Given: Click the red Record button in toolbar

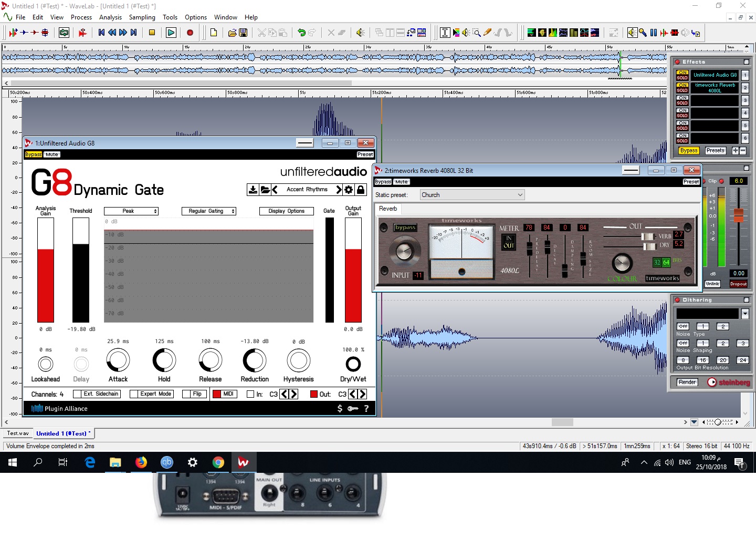Looking at the screenshot, I should tap(190, 33).
